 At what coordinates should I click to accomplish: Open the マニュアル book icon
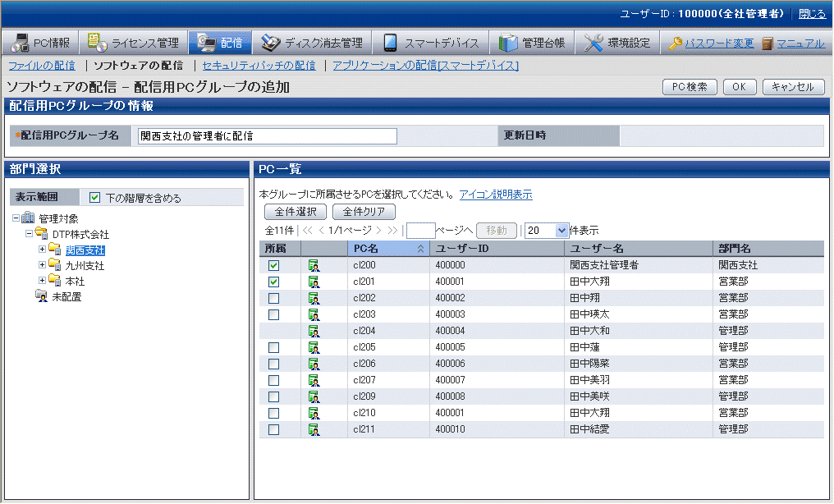point(768,44)
